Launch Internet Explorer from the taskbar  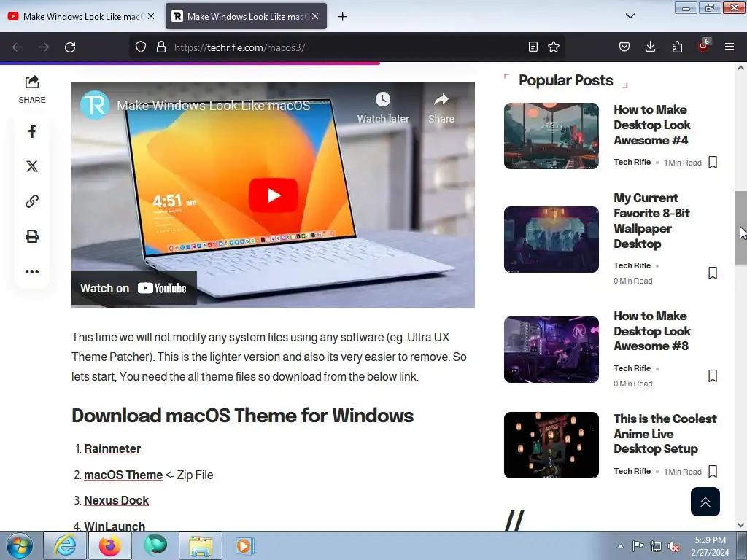click(65, 545)
